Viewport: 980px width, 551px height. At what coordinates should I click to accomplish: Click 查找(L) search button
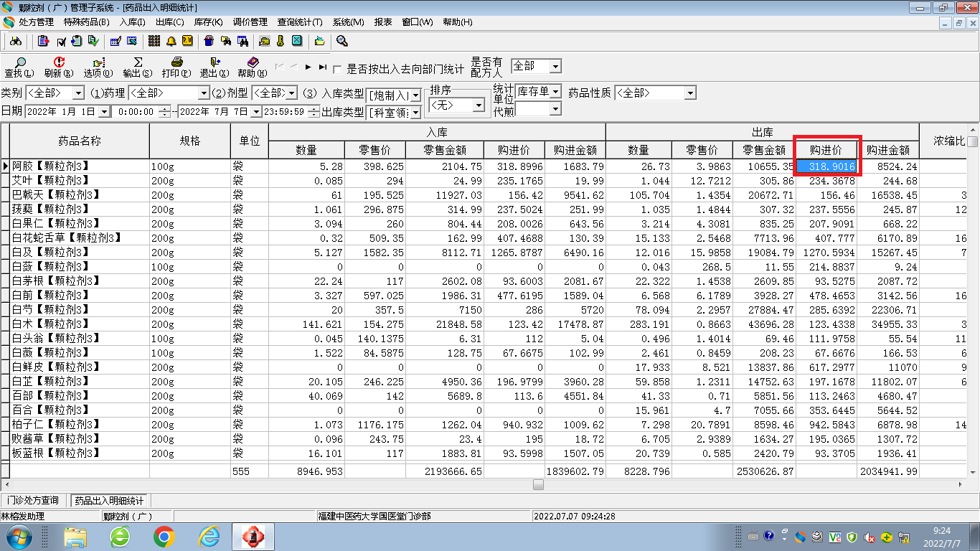pos(19,67)
